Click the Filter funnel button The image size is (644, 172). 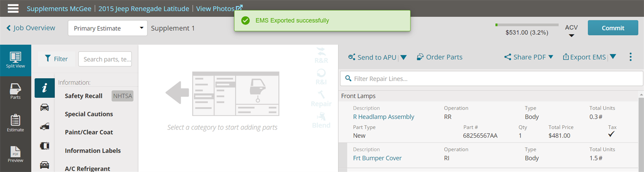[56, 59]
